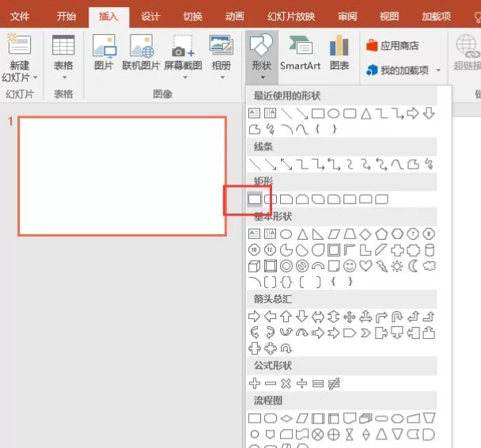Open the 审阅 ribbon tab
This screenshot has width=481, height=448.
(x=347, y=16)
